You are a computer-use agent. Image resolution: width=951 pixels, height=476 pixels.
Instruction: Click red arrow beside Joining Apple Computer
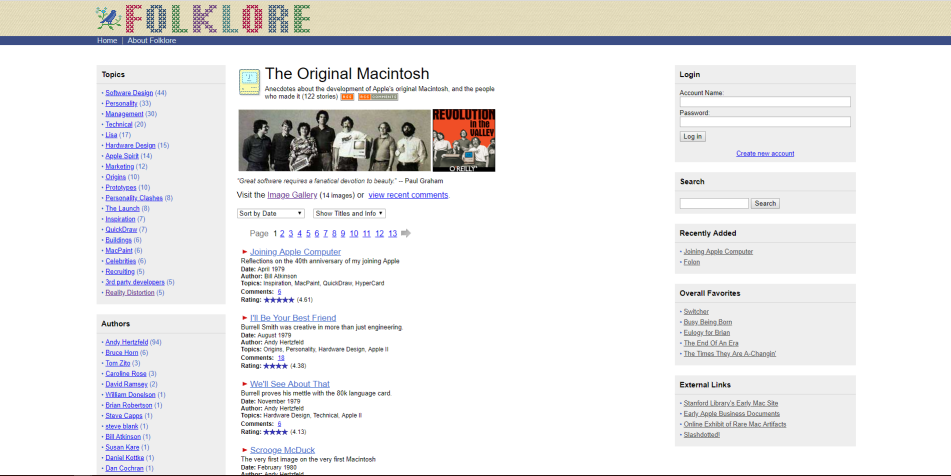coord(244,252)
